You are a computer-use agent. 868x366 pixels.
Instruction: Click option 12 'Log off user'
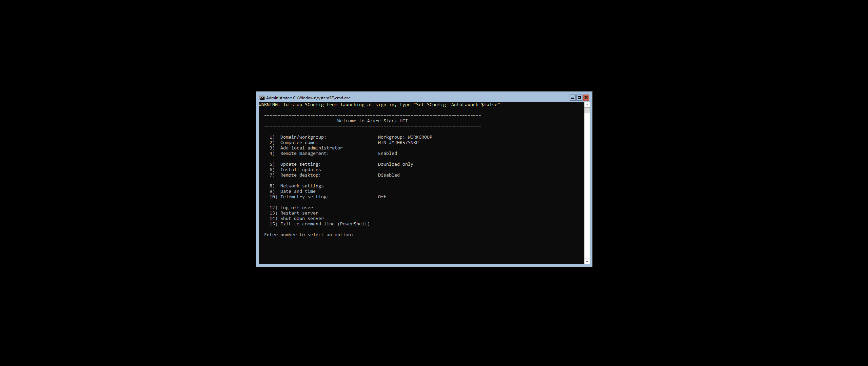click(296, 208)
